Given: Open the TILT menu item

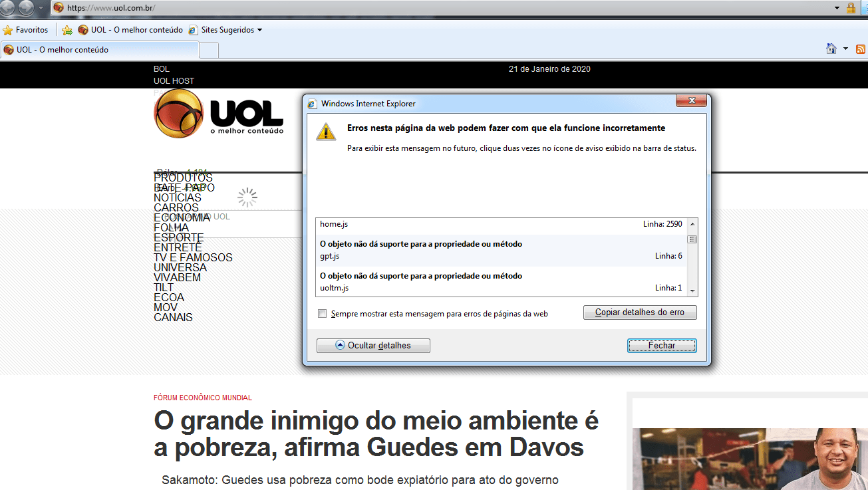Looking at the screenshot, I should coord(164,287).
